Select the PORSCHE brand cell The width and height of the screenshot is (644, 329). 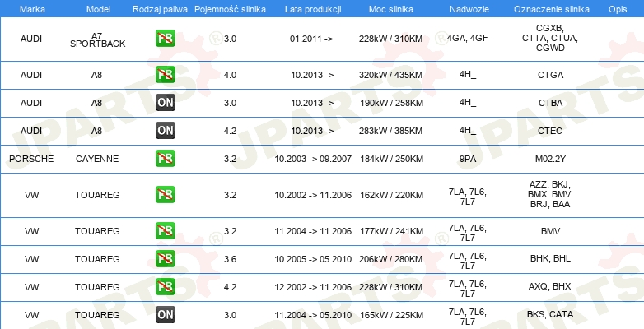31,159
